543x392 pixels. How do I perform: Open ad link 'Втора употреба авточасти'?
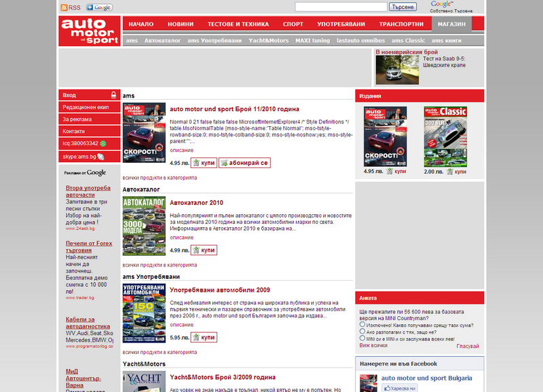click(88, 191)
